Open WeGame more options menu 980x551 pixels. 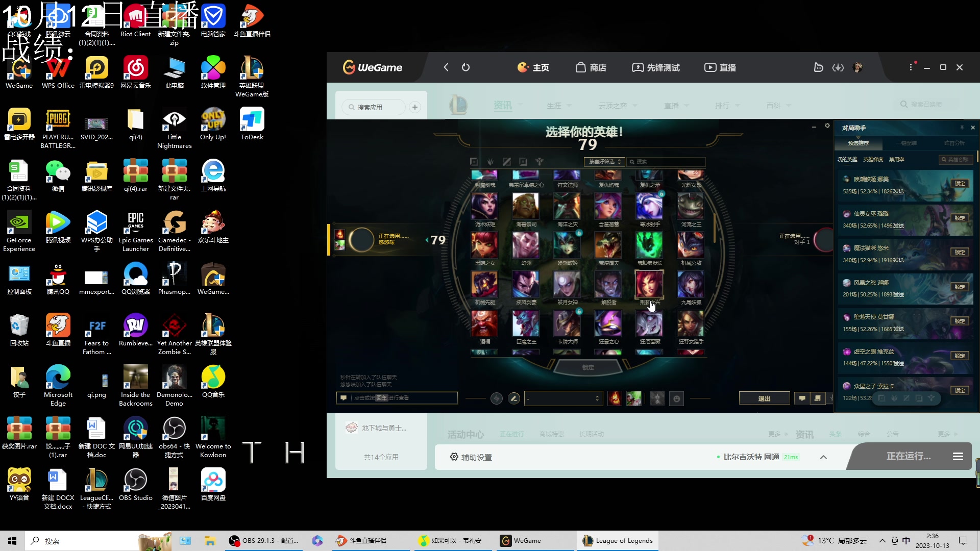[911, 67]
